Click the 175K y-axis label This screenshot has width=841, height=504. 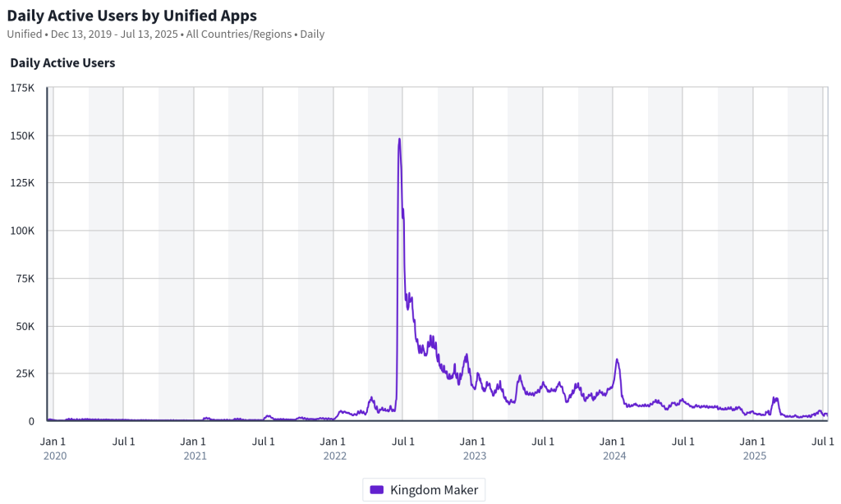click(x=22, y=88)
